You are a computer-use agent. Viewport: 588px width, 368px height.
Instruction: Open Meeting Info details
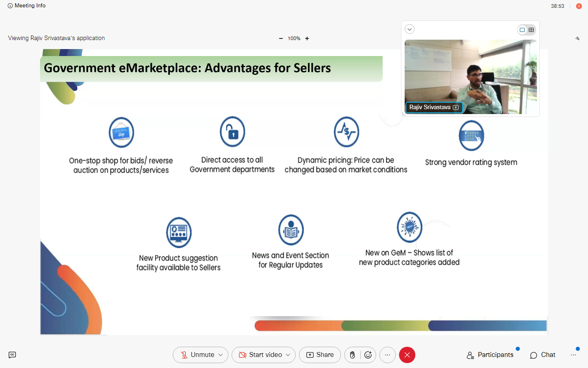tap(27, 6)
